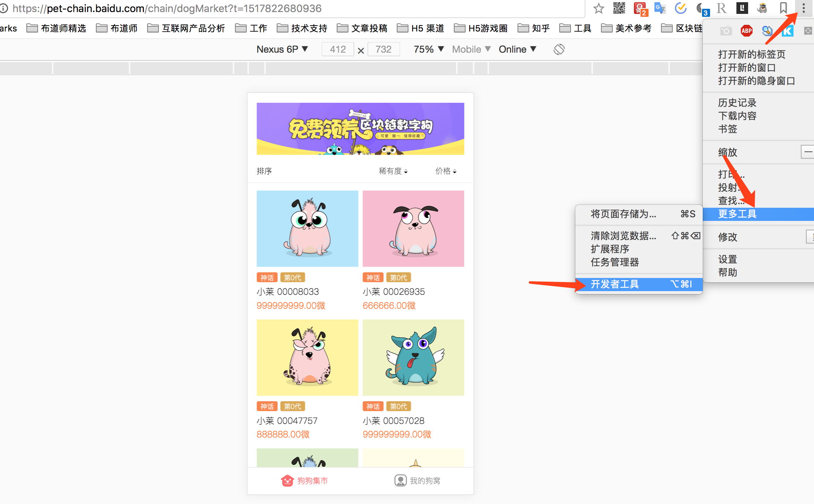Viewport: 814px width, 504px height.
Task: Choose 扩展程序 in the more tools submenu
Action: point(610,249)
